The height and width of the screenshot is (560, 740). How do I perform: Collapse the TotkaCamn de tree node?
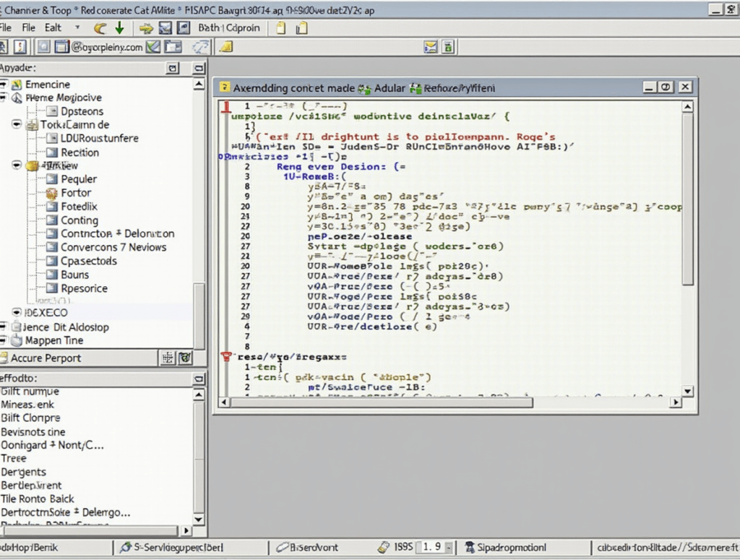point(17,124)
